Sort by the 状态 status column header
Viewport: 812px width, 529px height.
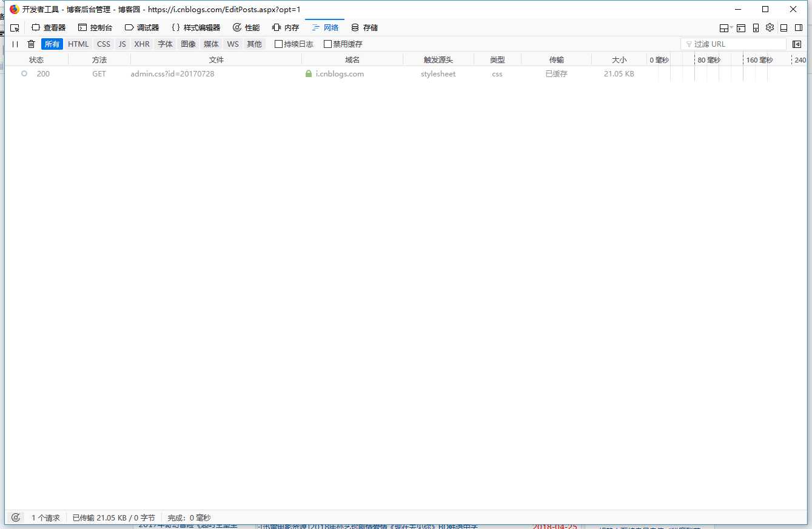coord(36,59)
